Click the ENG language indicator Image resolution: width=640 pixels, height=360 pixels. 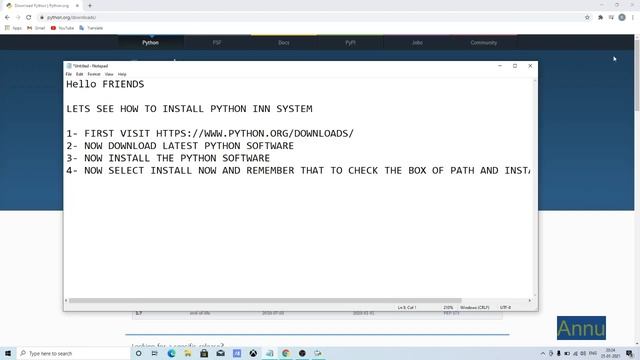tap(593, 353)
